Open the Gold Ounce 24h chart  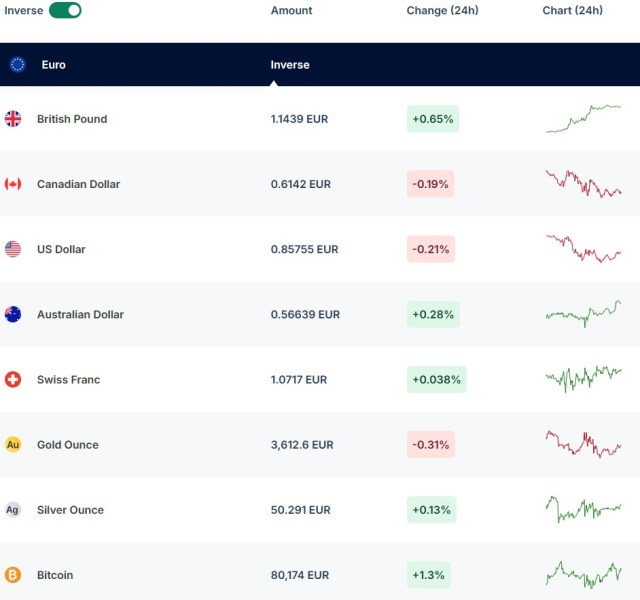click(583, 444)
